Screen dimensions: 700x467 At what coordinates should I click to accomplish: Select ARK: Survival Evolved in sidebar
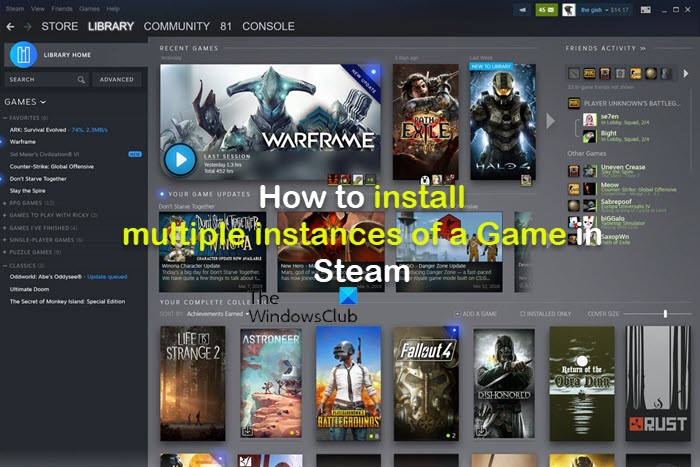pyautogui.click(x=38, y=130)
